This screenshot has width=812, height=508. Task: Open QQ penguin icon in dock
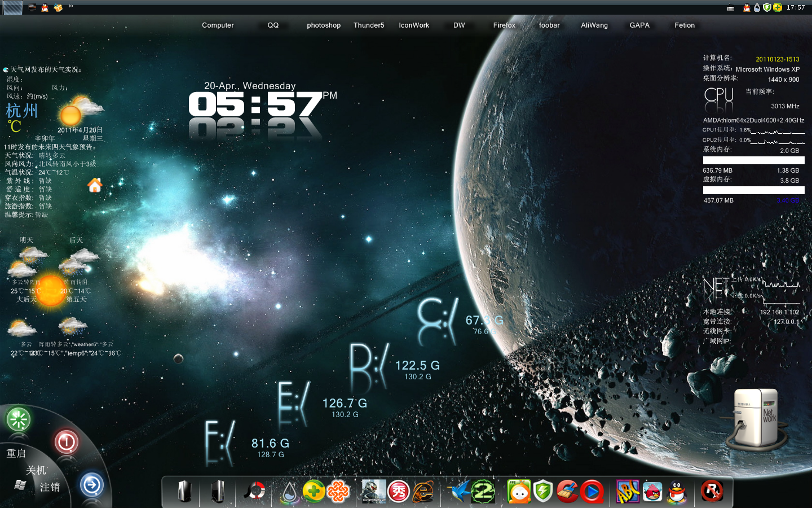click(677, 492)
